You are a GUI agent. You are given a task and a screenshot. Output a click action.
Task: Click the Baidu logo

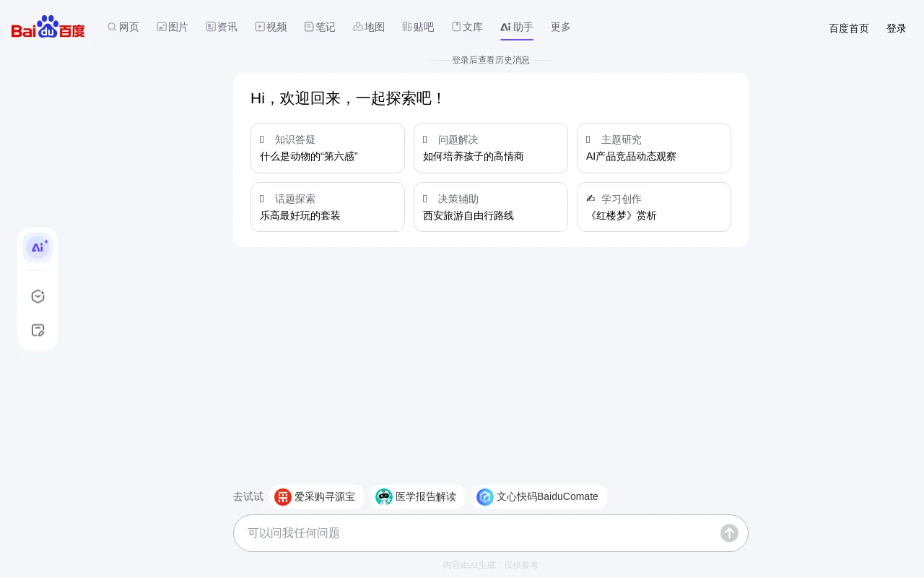pyautogui.click(x=47, y=26)
